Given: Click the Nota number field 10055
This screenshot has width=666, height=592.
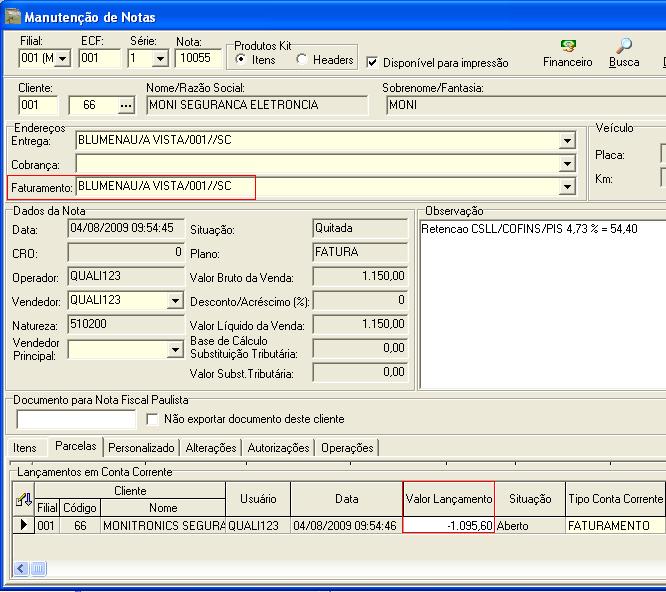Looking at the screenshot, I should [198, 58].
